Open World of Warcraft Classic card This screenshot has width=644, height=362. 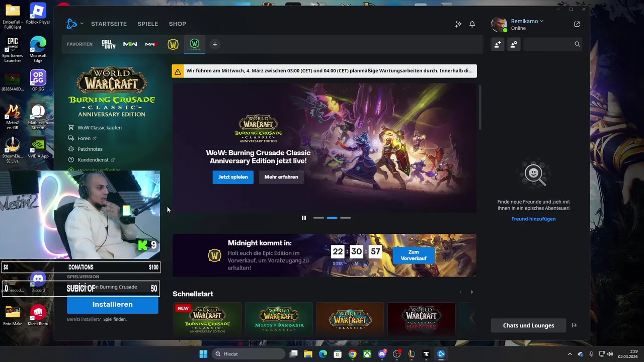coord(350,319)
